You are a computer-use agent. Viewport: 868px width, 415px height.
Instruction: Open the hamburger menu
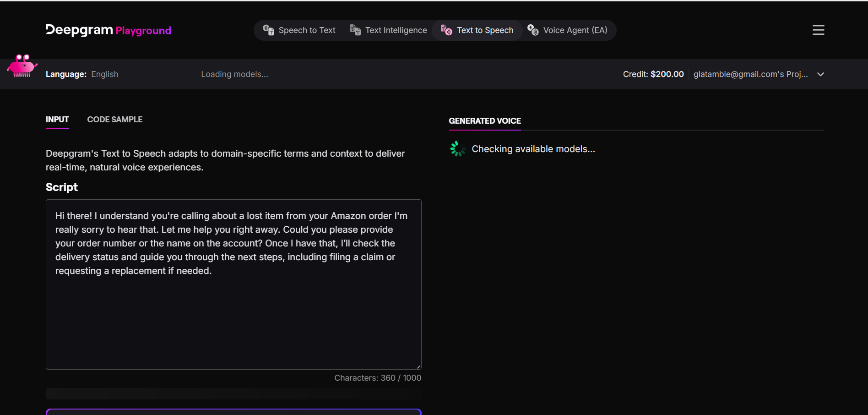coord(819,30)
